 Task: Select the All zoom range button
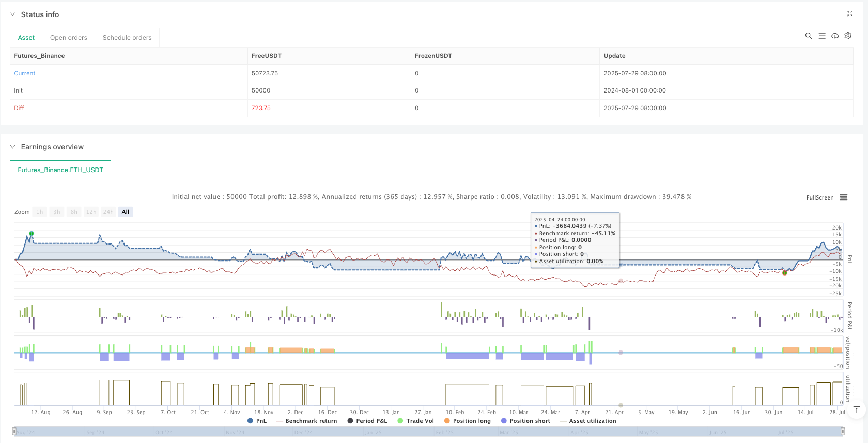click(126, 212)
